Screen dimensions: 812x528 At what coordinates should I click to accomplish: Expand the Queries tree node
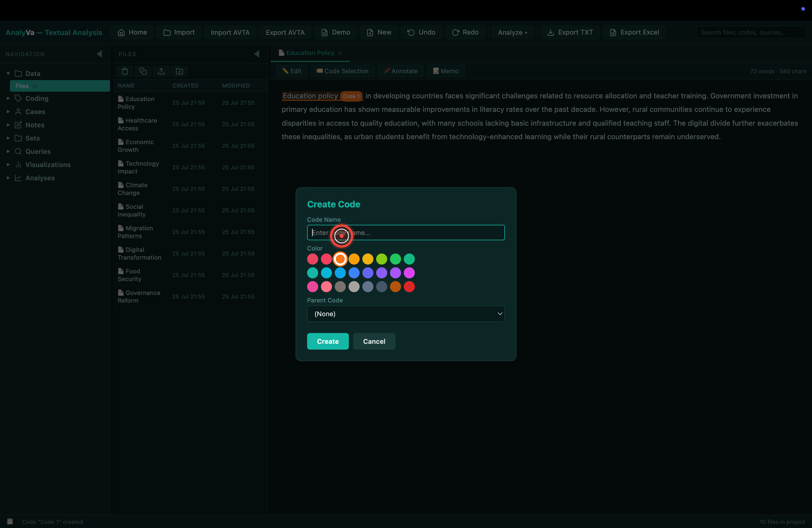(x=8, y=151)
